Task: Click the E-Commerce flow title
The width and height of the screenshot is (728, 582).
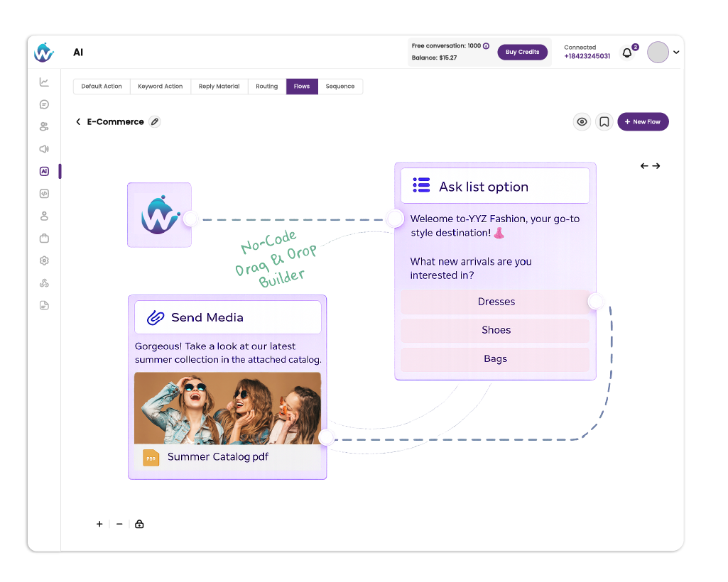Action: coord(116,121)
